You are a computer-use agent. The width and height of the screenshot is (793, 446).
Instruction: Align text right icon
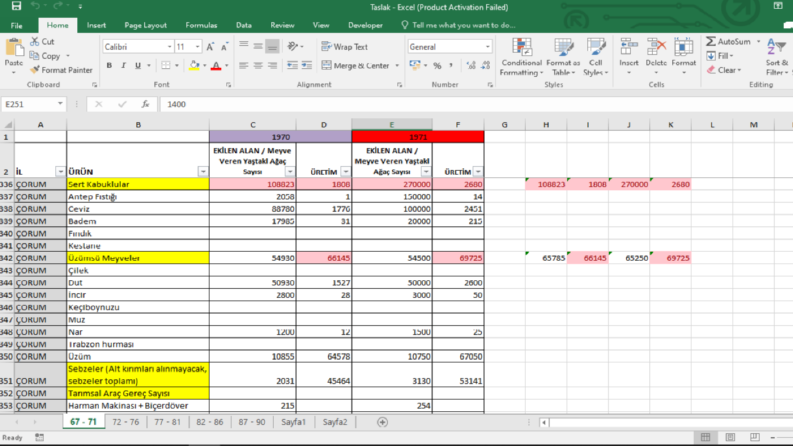pyautogui.click(x=272, y=65)
